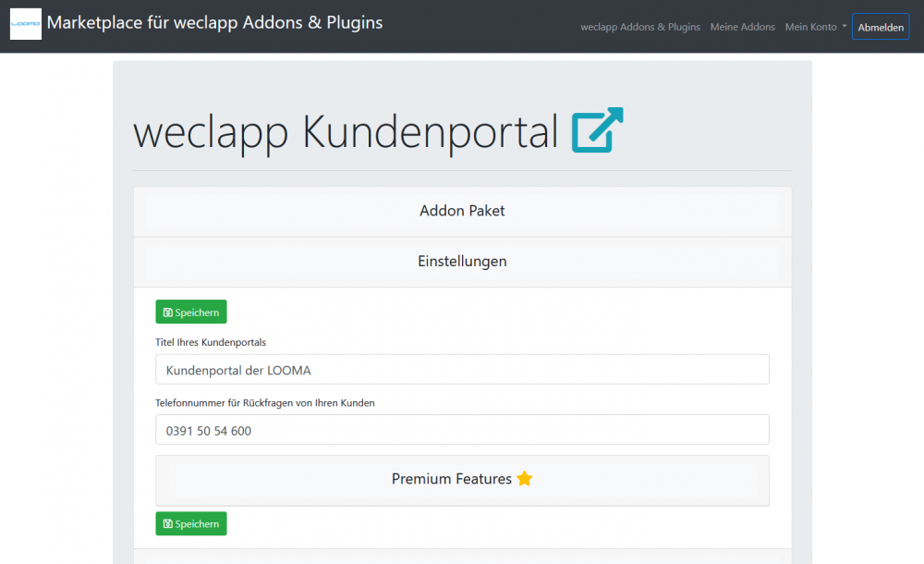
Task: Click the label 'Telefonnummer für Rückfragen von Ihren Kunden'
Action: point(264,403)
